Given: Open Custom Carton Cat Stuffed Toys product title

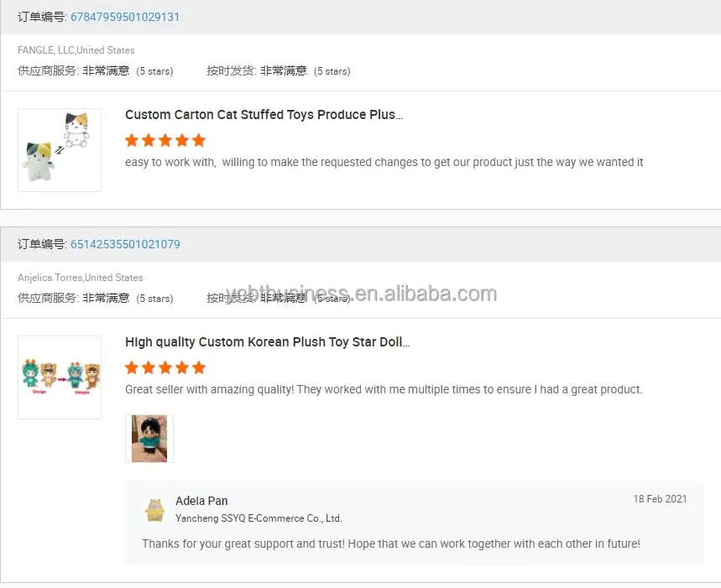Looking at the screenshot, I should 264,115.
